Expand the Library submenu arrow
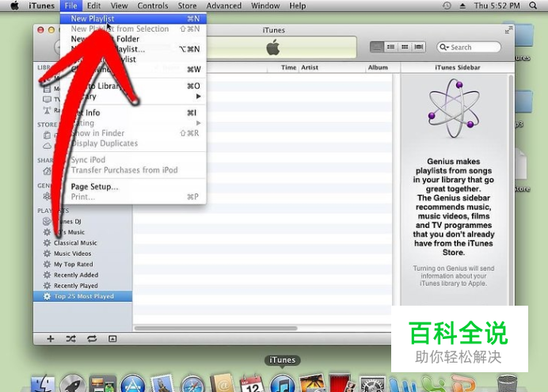The image size is (548, 392). pos(199,96)
